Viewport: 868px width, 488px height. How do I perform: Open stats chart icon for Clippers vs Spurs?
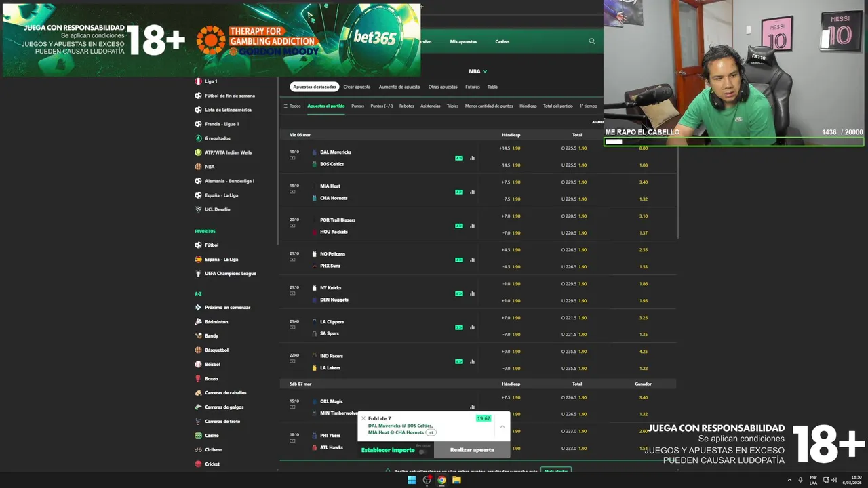point(472,327)
